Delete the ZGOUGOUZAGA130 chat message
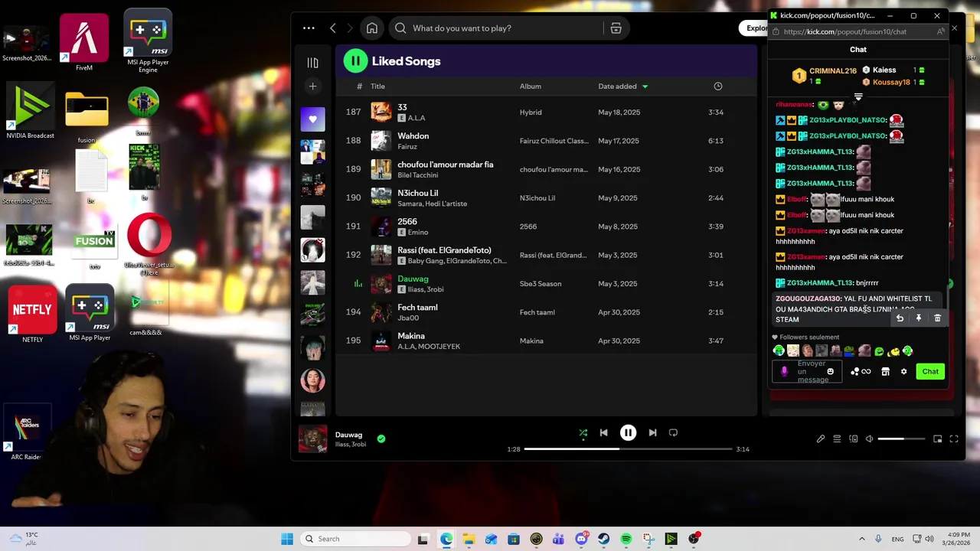980x551 pixels. point(937,318)
